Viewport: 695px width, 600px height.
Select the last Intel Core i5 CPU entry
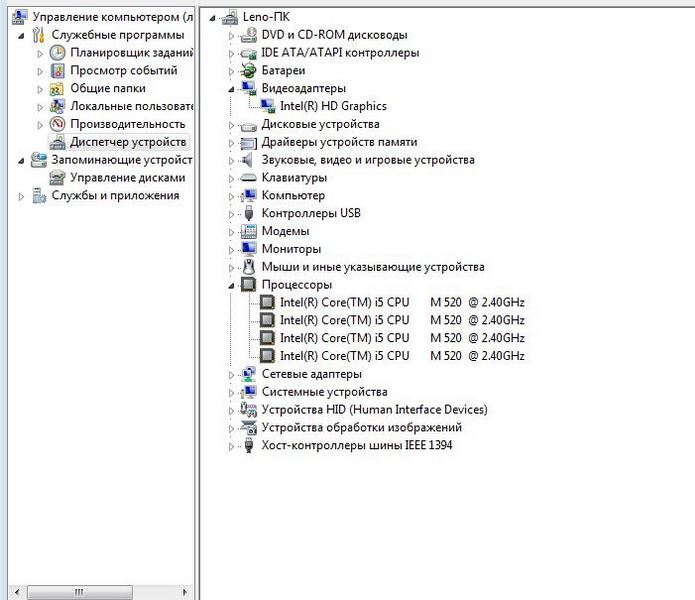point(401,356)
